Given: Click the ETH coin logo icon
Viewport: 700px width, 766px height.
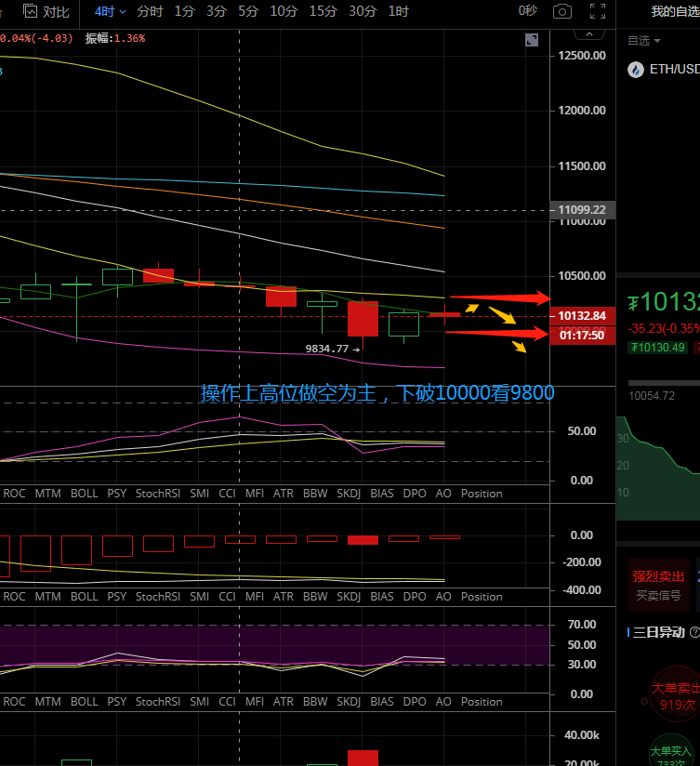Looking at the screenshot, I should 636,70.
